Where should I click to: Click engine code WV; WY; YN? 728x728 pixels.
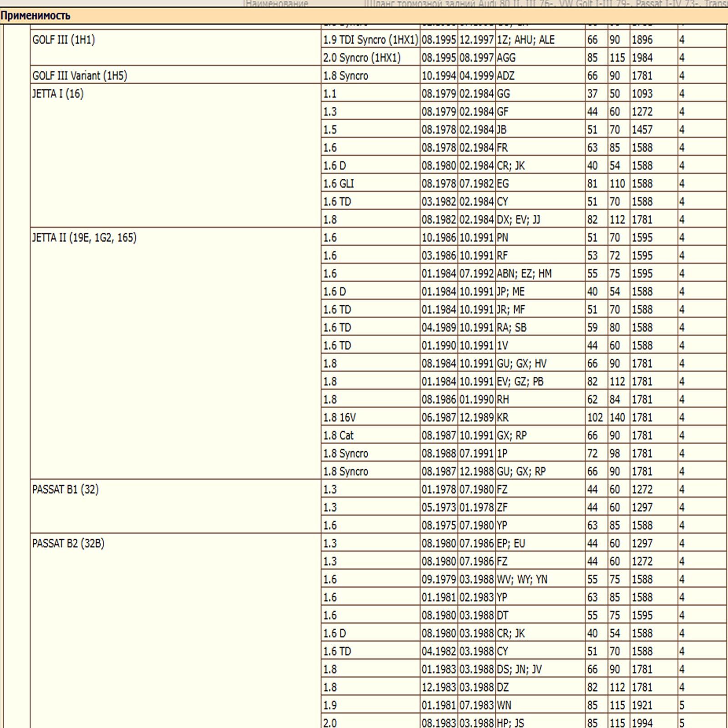pyautogui.click(x=540, y=579)
